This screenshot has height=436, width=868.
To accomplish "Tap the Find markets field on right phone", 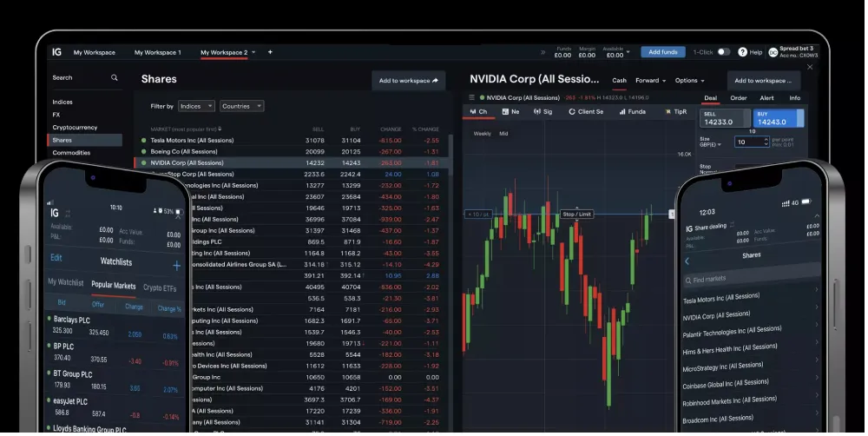I will (753, 275).
